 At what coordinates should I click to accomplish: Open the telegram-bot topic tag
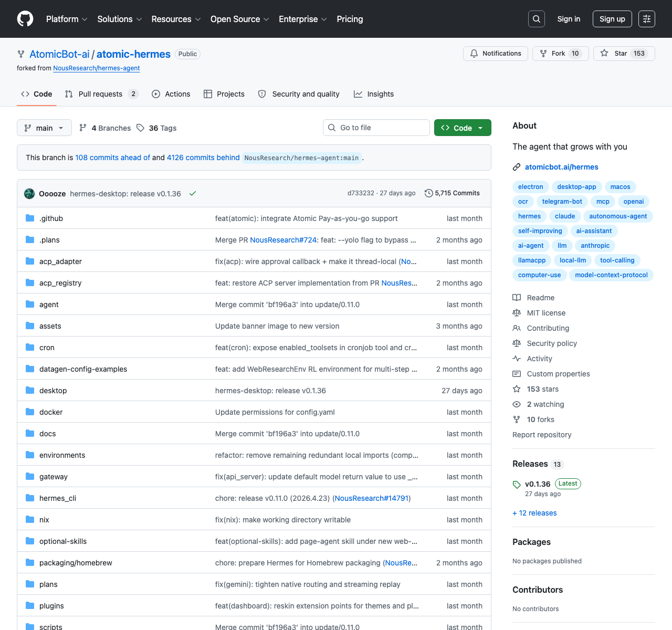[562, 202]
